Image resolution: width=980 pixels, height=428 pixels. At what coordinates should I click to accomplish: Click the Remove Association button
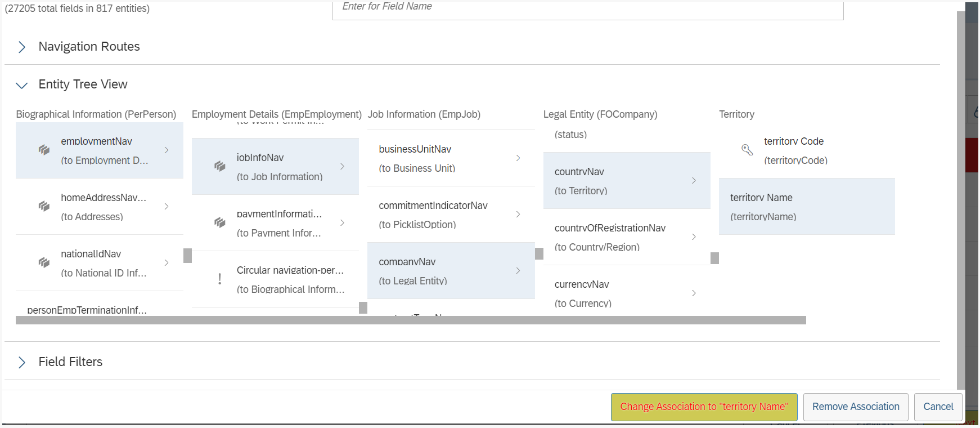tap(856, 407)
